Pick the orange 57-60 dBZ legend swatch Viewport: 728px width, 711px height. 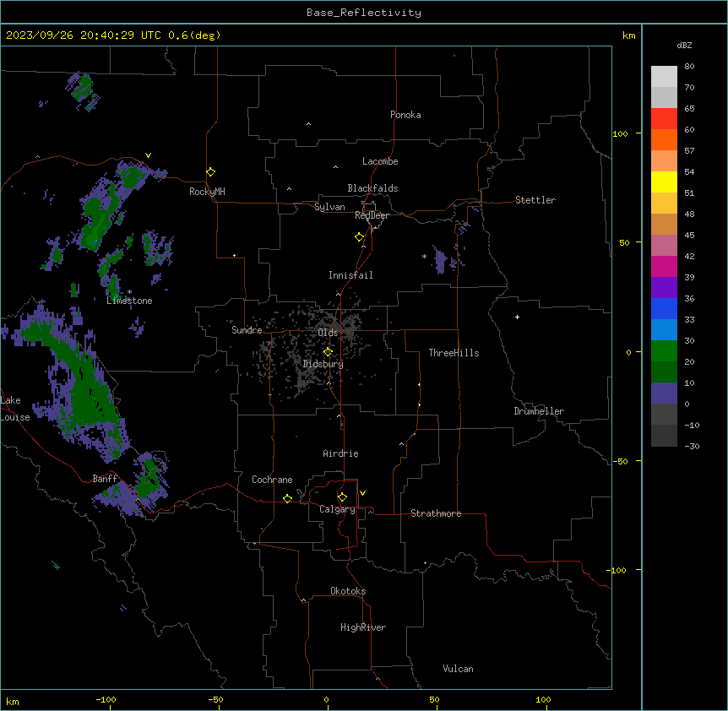[664, 139]
